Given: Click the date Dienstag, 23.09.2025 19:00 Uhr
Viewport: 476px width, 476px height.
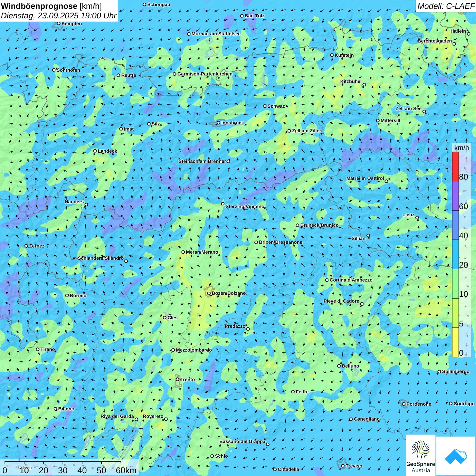Looking at the screenshot, I should 58,16.
